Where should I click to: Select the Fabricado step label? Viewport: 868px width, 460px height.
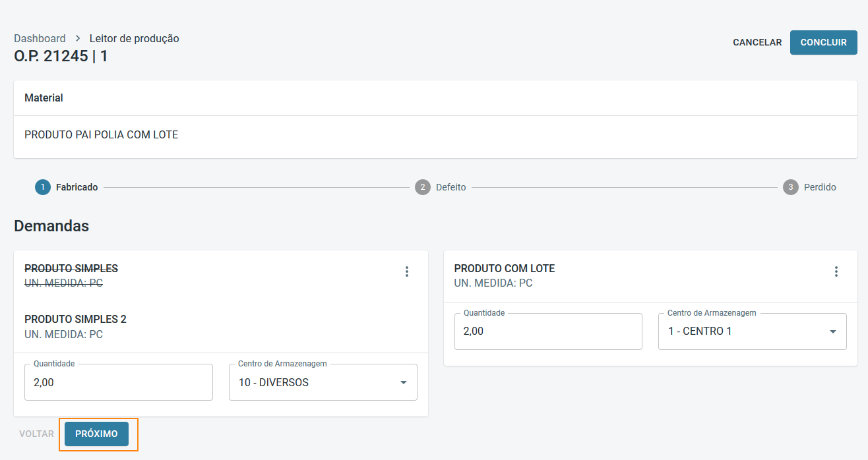(77, 187)
